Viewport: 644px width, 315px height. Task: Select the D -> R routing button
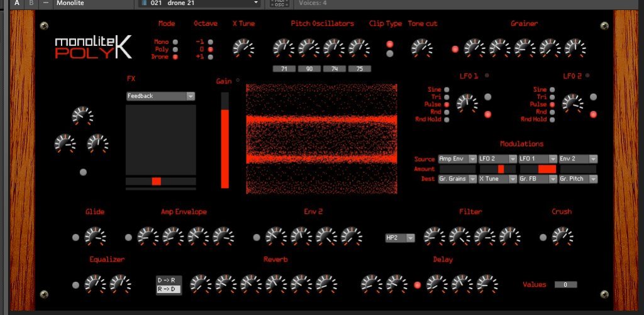tap(168, 279)
